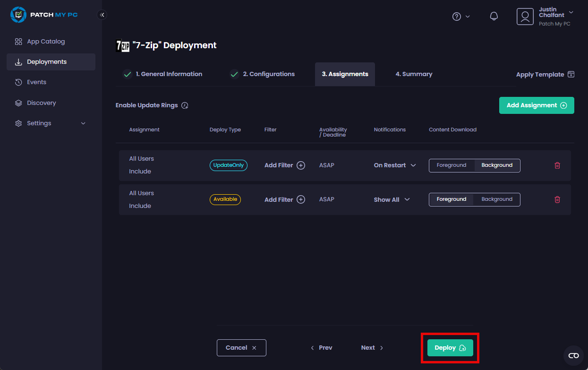Expand the Settings menu in the sidebar
Viewport: 588px width, 370px height.
(x=38, y=123)
